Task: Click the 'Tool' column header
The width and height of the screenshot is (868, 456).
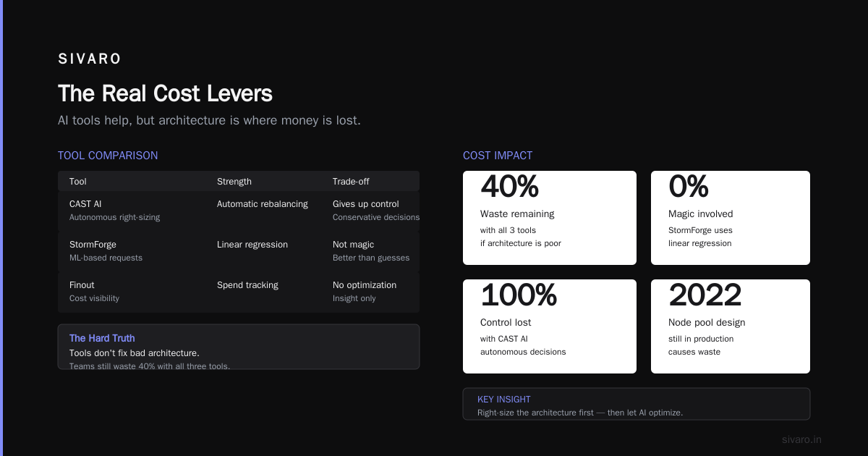Action: pos(78,182)
